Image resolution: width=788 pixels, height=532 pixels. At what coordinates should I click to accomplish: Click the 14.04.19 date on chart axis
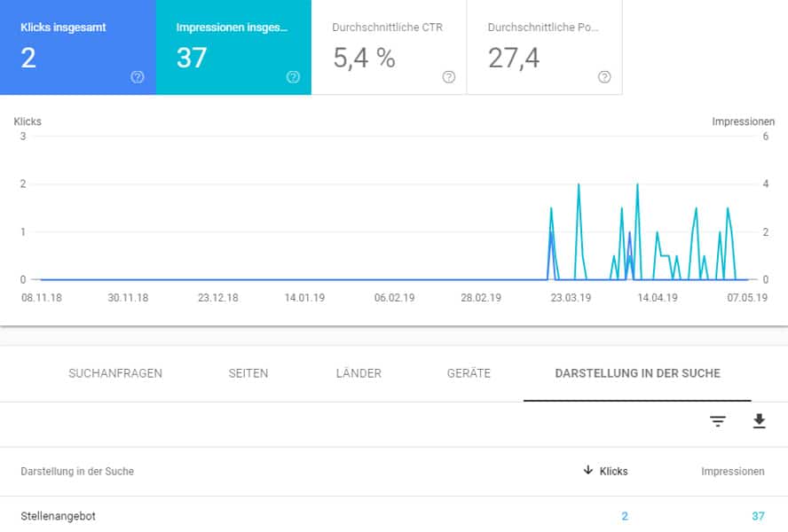pyautogui.click(x=658, y=298)
